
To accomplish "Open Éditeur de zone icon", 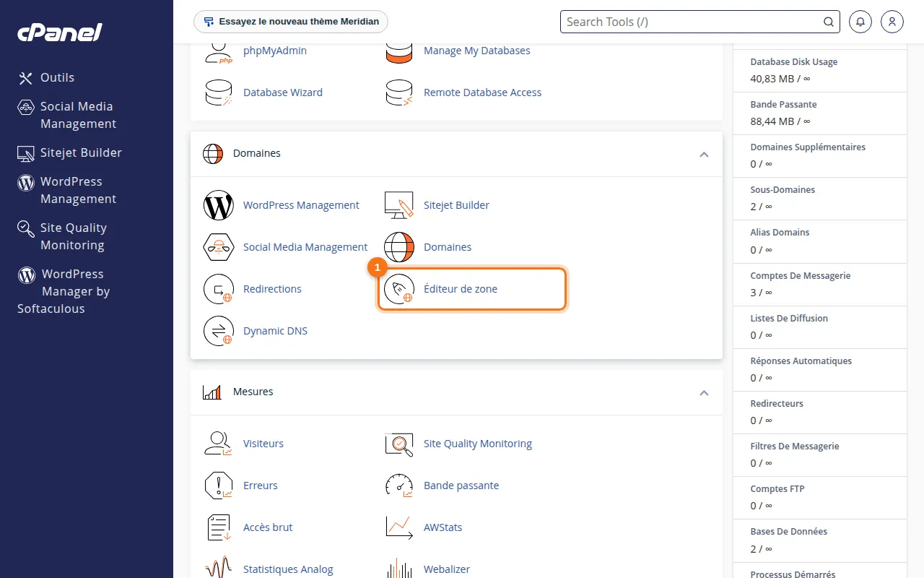I will [399, 289].
